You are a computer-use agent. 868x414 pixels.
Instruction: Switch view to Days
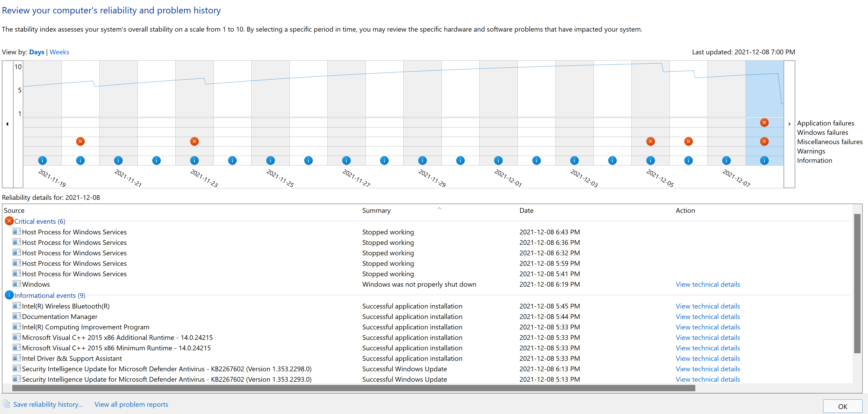(x=36, y=52)
